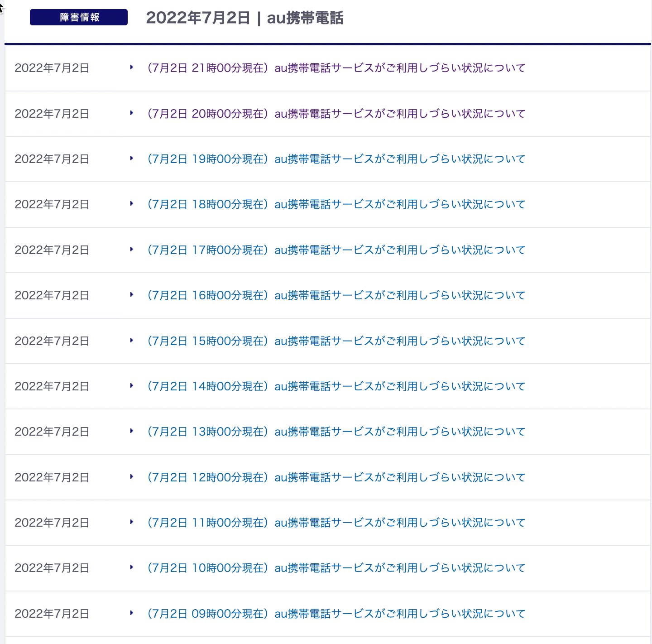Click the arrow icon beside the 18時00分 notice

click(x=131, y=203)
